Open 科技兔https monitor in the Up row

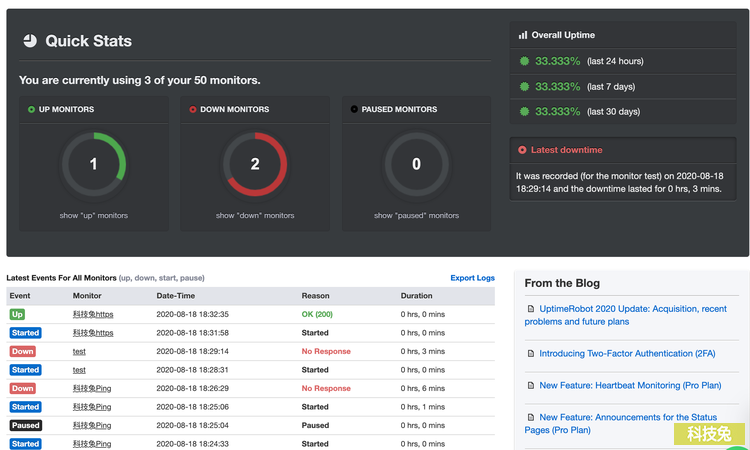click(93, 314)
